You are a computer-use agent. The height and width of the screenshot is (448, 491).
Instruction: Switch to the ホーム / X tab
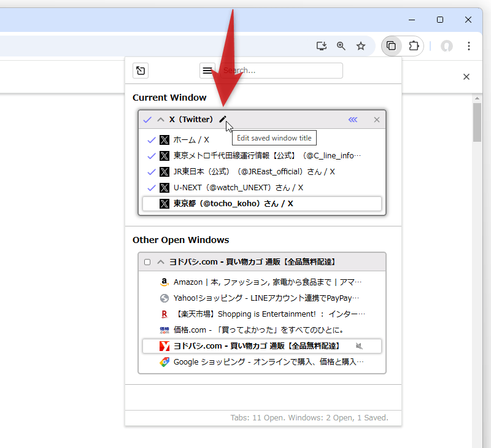coord(191,140)
